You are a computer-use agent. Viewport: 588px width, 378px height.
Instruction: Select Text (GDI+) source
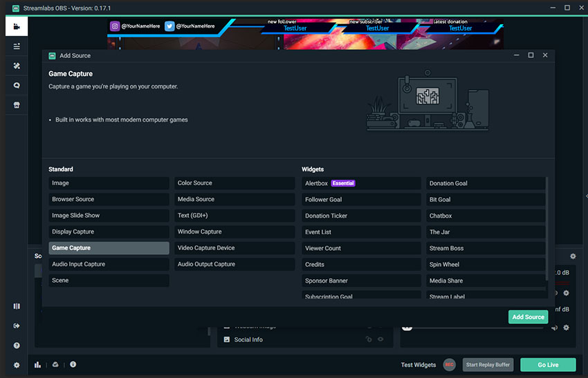(235, 216)
